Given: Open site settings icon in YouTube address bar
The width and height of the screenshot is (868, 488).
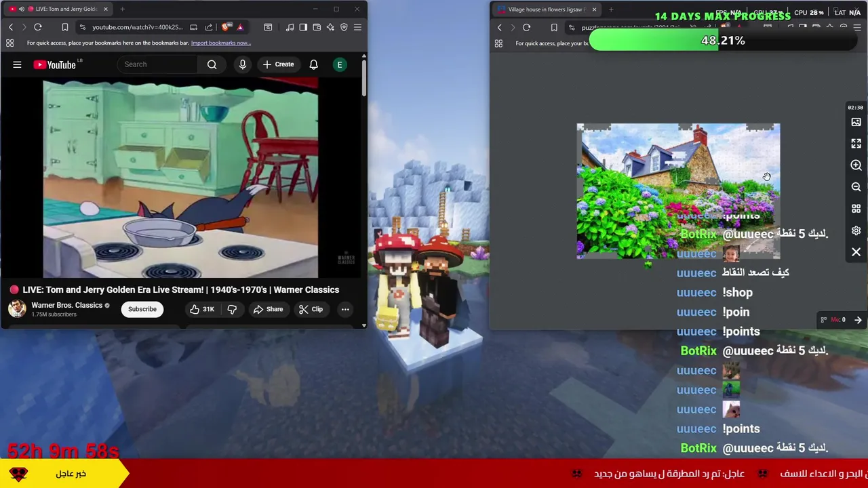Looking at the screenshot, I should pyautogui.click(x=82, y=27).
